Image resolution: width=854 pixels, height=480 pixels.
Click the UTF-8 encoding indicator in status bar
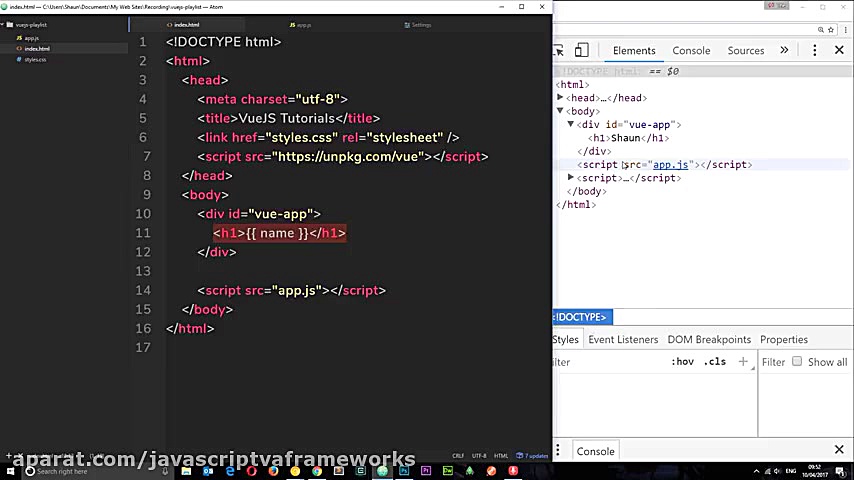click(x=479, y=455)
